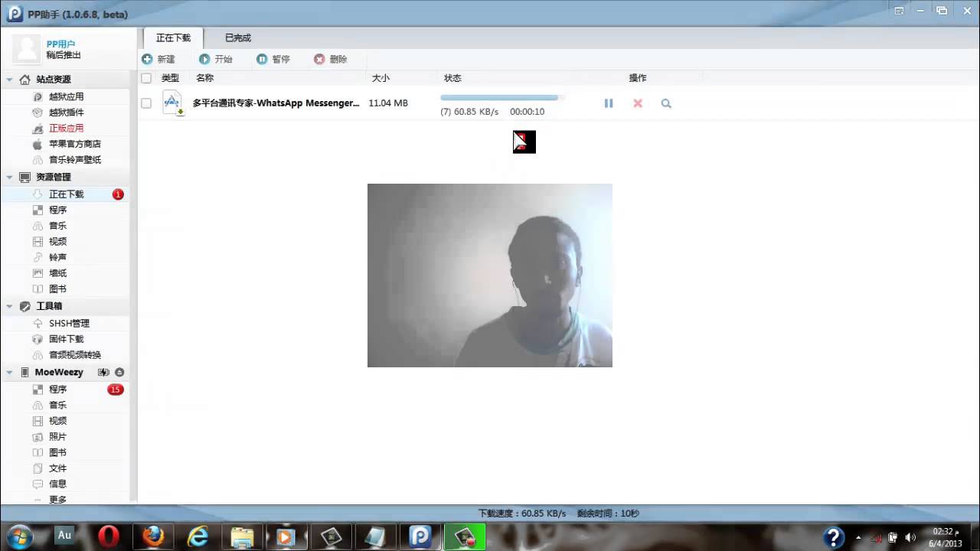Collapse the 站点资源 section
980x551 pixels.
(x=9, y=80)
